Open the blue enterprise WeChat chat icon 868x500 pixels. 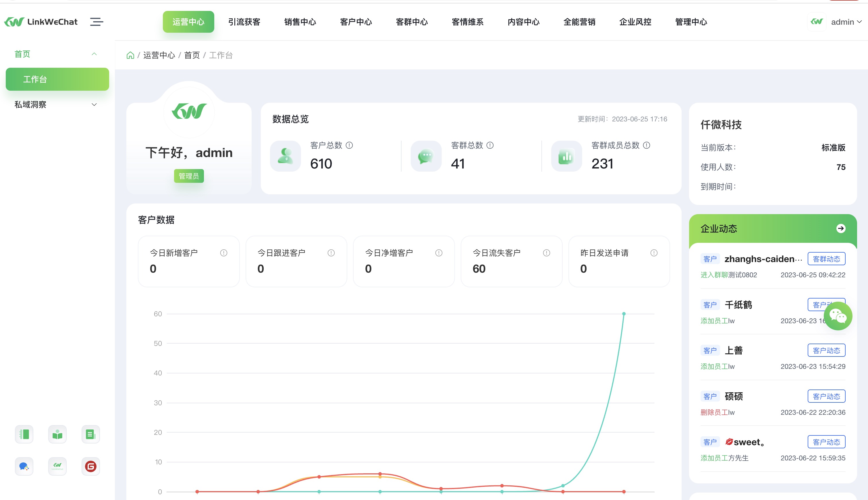pyautogui.click(x=24, y=466)
